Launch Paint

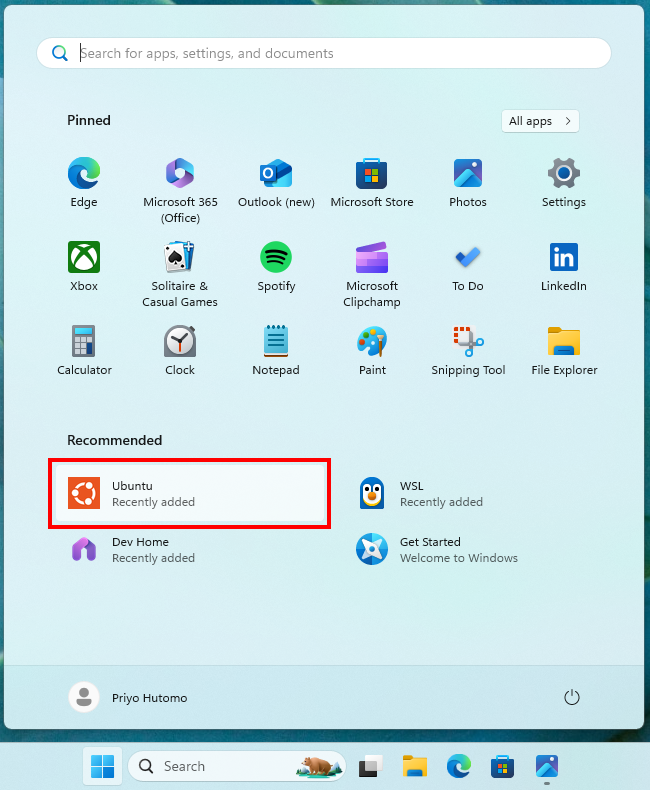(372, 351)
